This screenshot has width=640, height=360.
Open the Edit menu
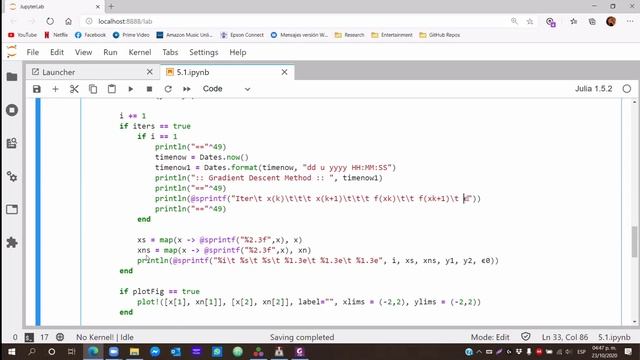57,52
